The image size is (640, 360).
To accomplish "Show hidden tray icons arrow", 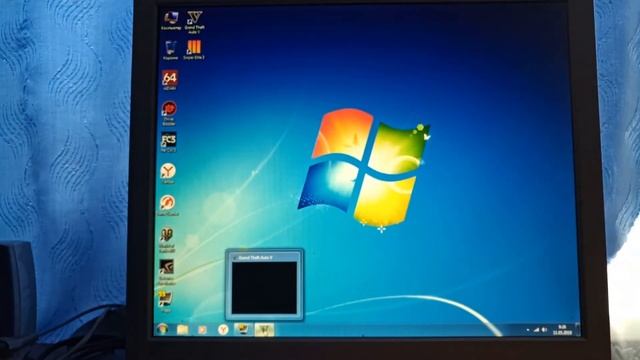I will (x=527, y=330).
